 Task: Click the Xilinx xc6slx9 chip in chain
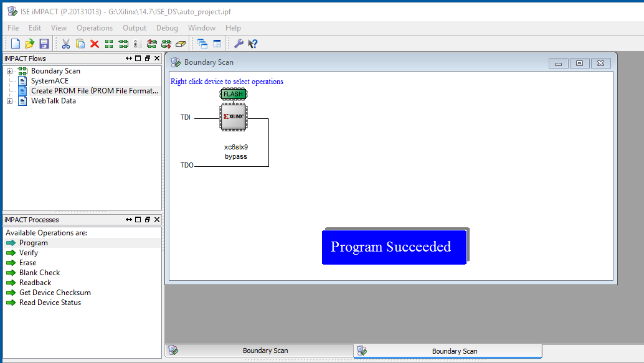pyautogui.click(x=234, y=117)
